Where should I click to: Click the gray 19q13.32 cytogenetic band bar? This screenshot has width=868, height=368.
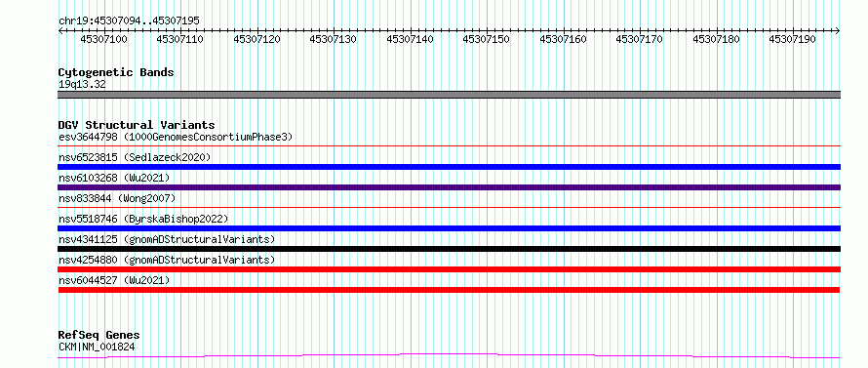pos(449,95)
